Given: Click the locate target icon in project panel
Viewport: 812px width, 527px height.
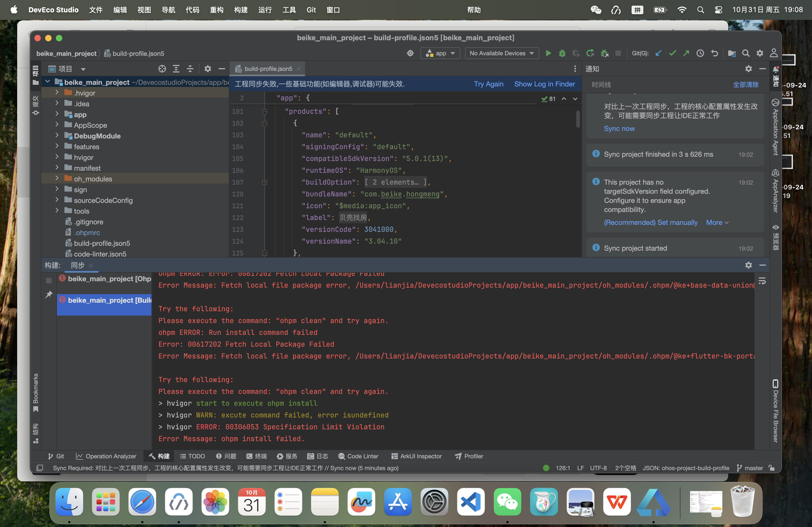Looking at the screenshot, I should (162, 69).
